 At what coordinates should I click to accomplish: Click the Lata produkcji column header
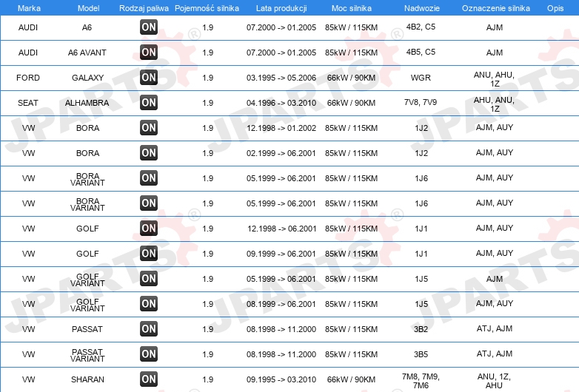(281, 8)
